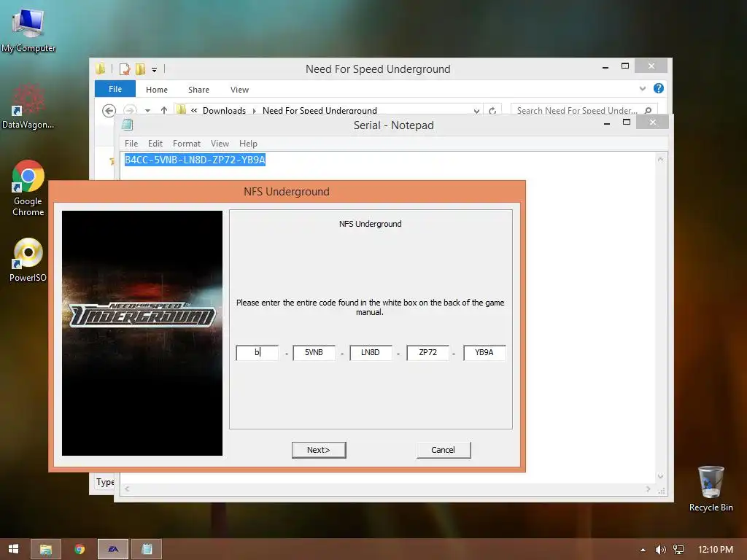Click the Explorer window folder icon in title bar
Screen dimensions: 747x560
(100, 69)
